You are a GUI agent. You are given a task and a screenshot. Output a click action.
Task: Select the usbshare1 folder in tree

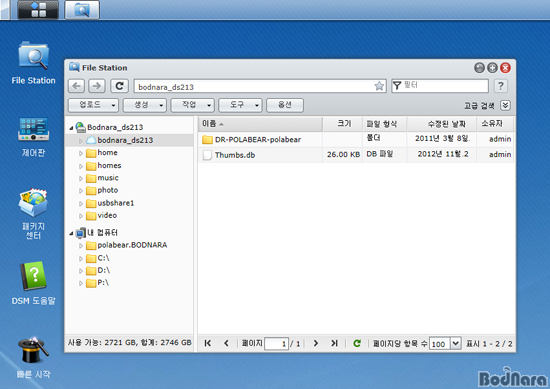point(115,203)
